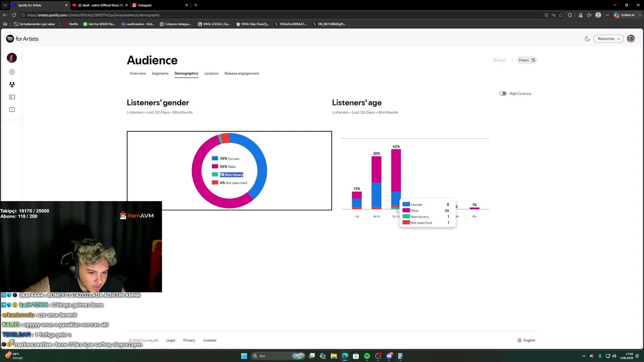Image resolution: width=644 pixels, height=362 pixels.
Task: Open the ticket-shaped icon in the sidebar
Action: pyautogui.click(x=12, y=97)
